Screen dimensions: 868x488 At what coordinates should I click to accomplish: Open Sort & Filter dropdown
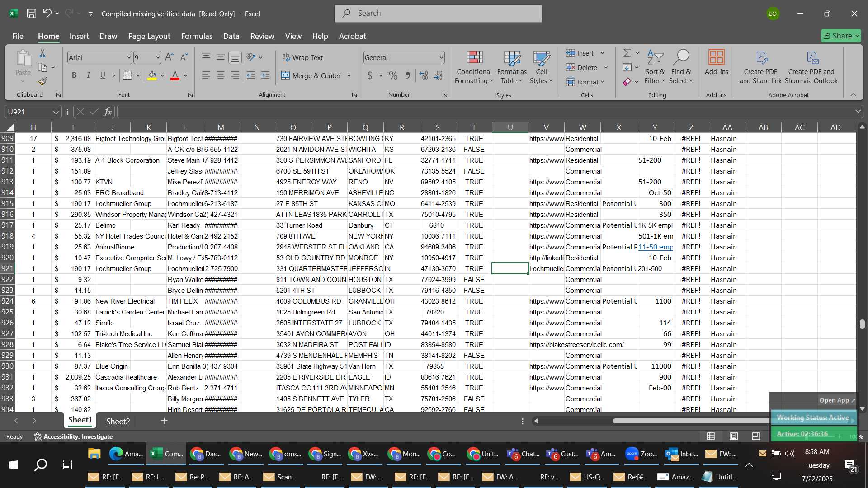(655, 67)
